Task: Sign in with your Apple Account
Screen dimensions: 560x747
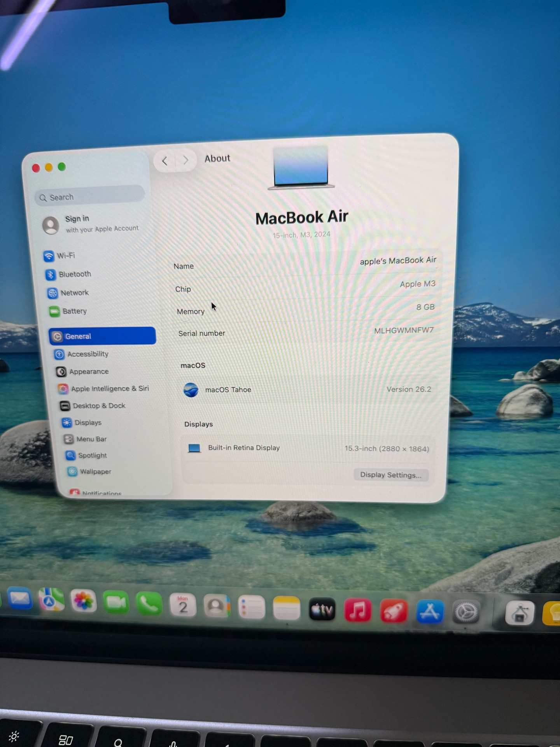Action: point(91,224)
